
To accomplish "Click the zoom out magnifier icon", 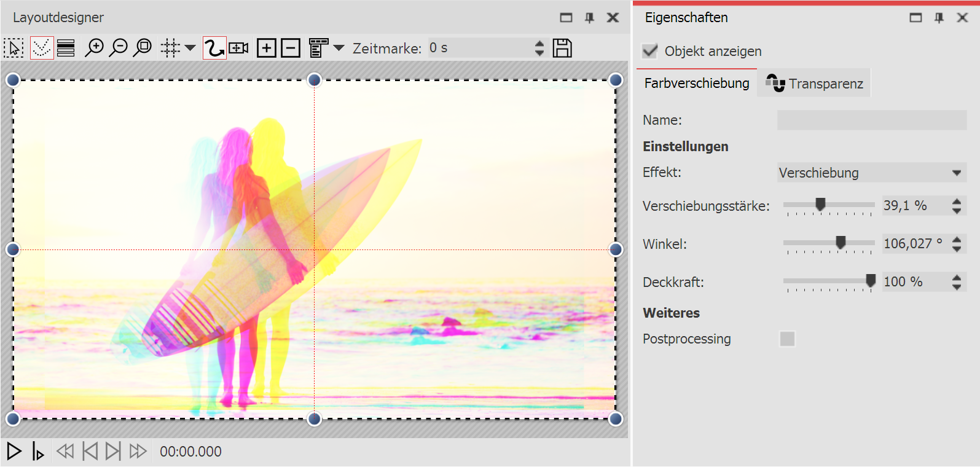I will tap(118, 48).
